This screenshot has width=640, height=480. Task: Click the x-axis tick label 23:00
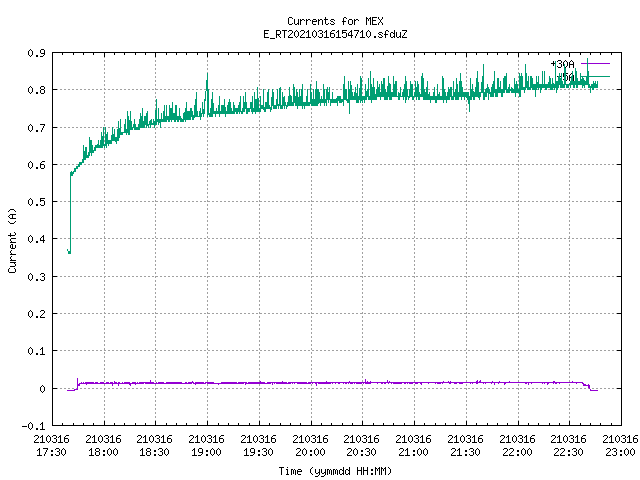coord(620,452)
